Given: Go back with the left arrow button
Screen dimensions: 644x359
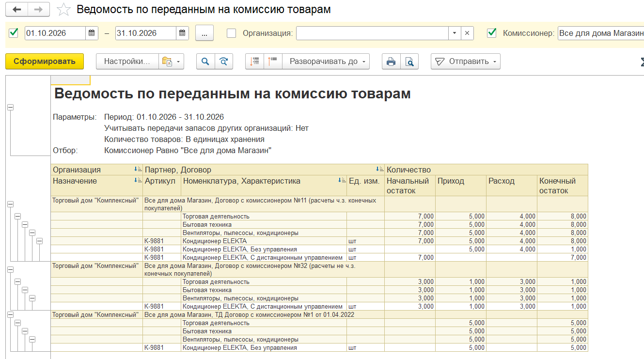Looking at the screenshot, I should (x=16, y=9).
